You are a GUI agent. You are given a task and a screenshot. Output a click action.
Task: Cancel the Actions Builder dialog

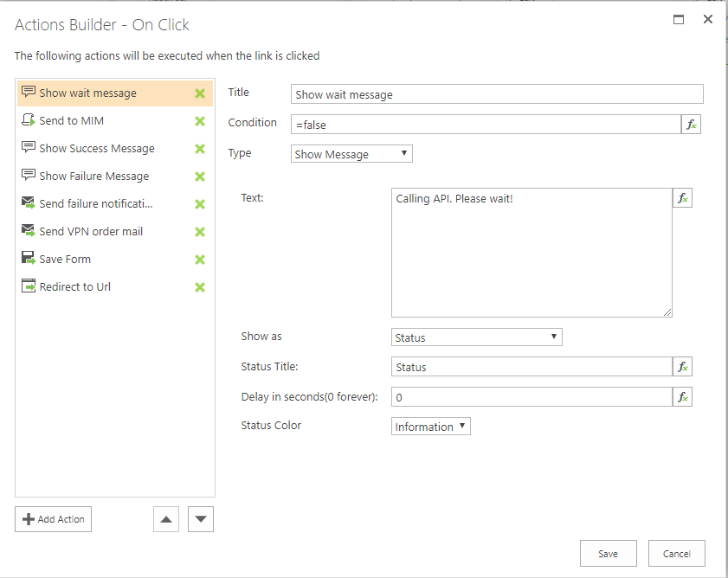pyautogui.click(x=676, y=554)
